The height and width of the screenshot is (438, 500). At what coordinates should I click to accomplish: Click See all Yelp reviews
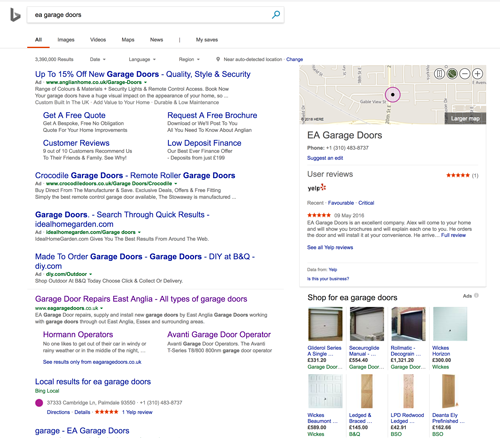[330, 247]
